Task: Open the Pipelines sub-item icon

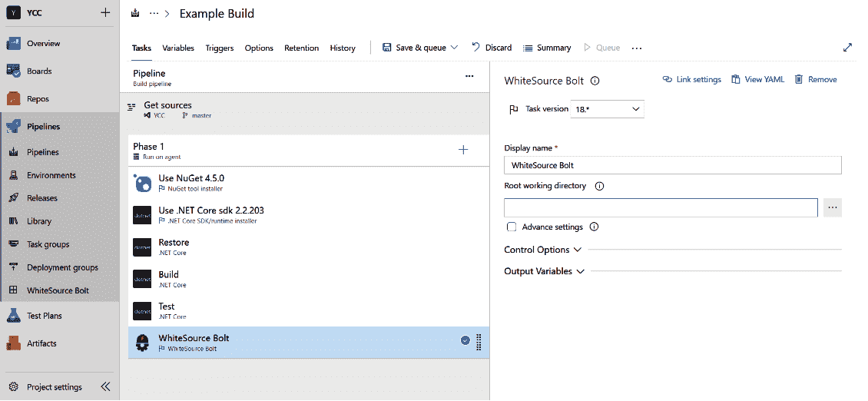Action: click(x=14, y=152)
